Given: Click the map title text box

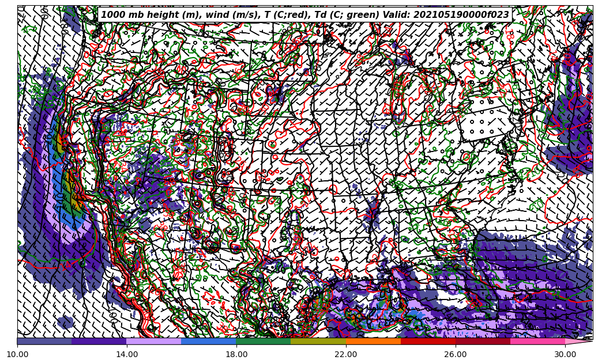Looking at the screenshot, I should point(305,14).
